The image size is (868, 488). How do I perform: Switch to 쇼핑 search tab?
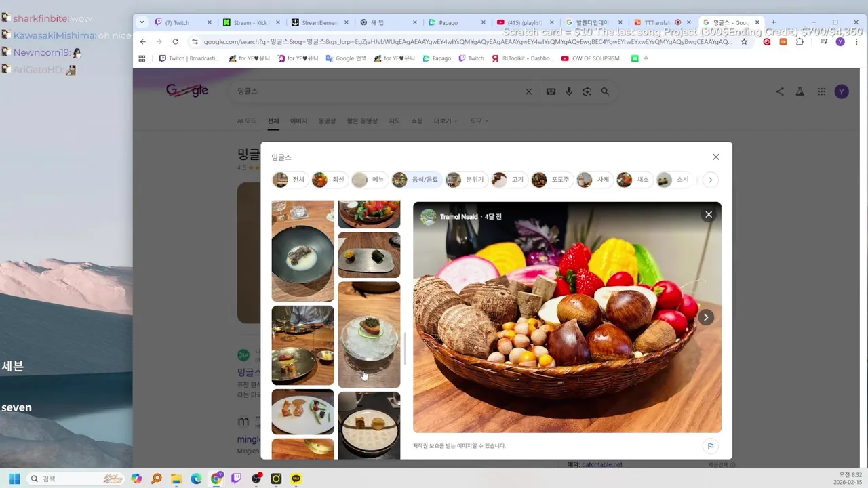[x=417, y=121]
